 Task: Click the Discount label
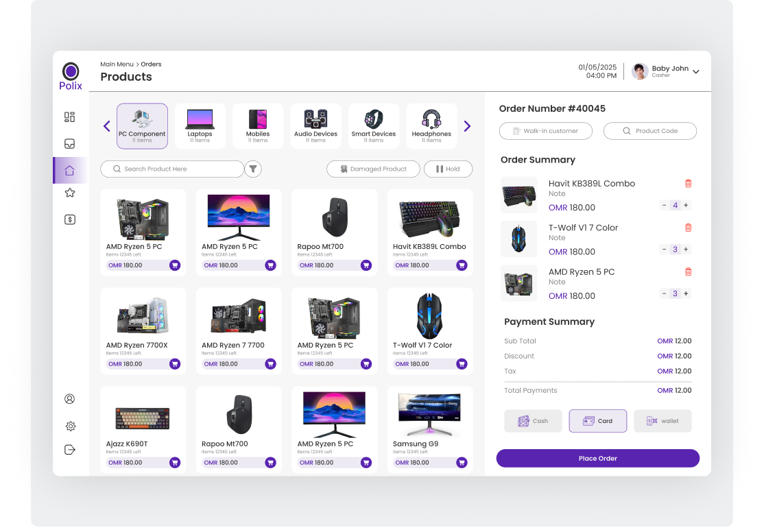point(519,356)
